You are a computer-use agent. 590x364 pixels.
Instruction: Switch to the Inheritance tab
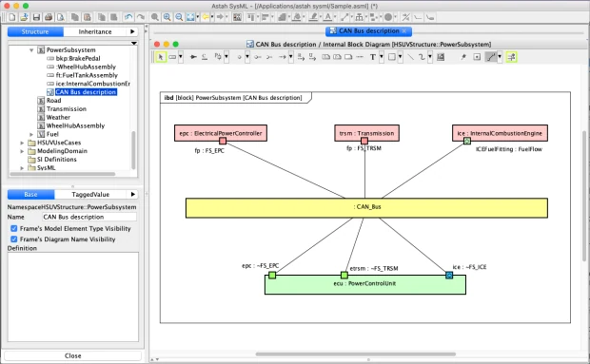pyautogui.click(x=95, y=31)
